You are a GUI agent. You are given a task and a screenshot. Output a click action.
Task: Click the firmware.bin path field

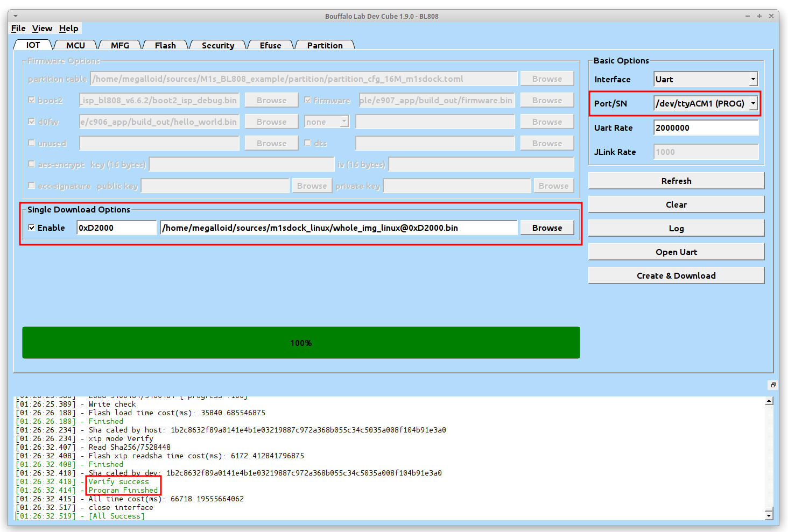[437, 100]
